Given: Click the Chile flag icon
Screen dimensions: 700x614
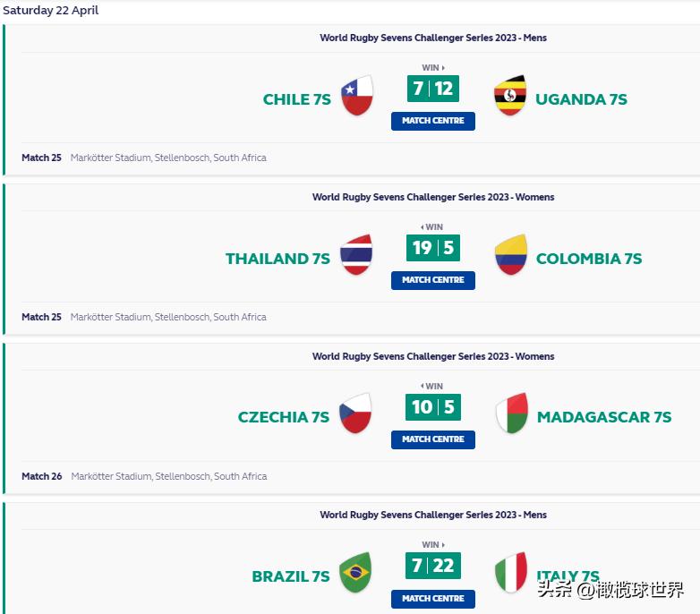Looking at the screenshot, I should pos(357,96).
